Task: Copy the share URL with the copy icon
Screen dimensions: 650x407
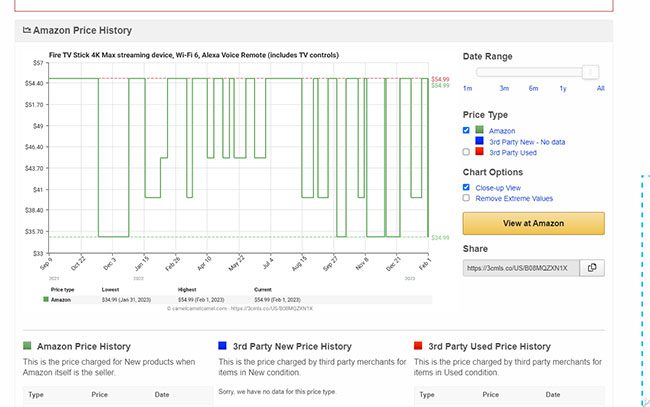Action: (592, 268)
